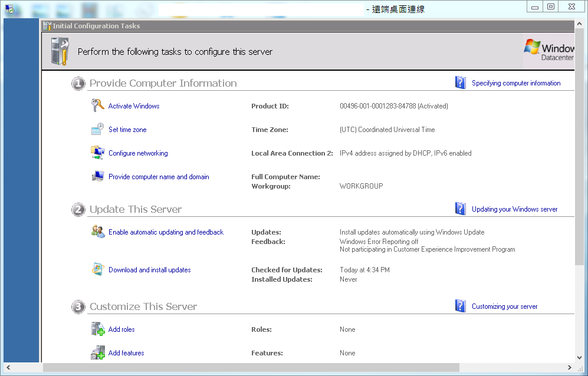Click help icon beside Specifying computer information

tap(461, 83)
